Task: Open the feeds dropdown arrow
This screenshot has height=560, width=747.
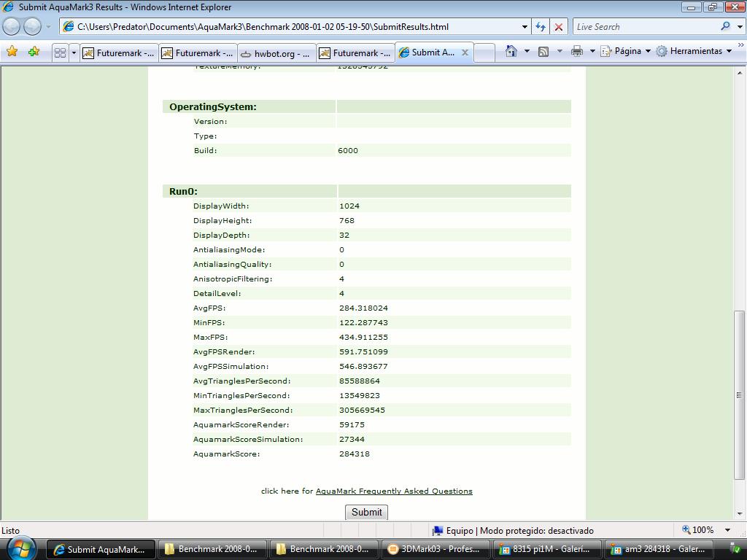Action: (560, 51)
